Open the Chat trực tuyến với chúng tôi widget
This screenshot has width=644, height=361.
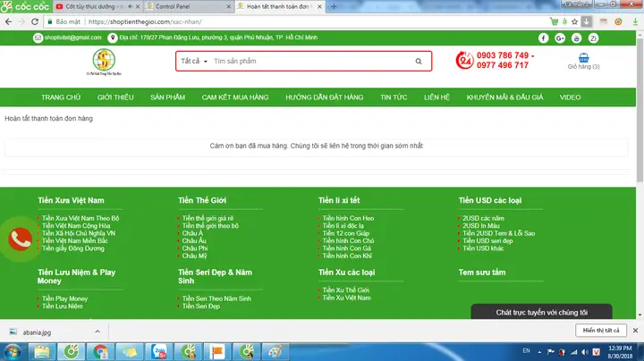pyautogui.click(x=542, y=312)
